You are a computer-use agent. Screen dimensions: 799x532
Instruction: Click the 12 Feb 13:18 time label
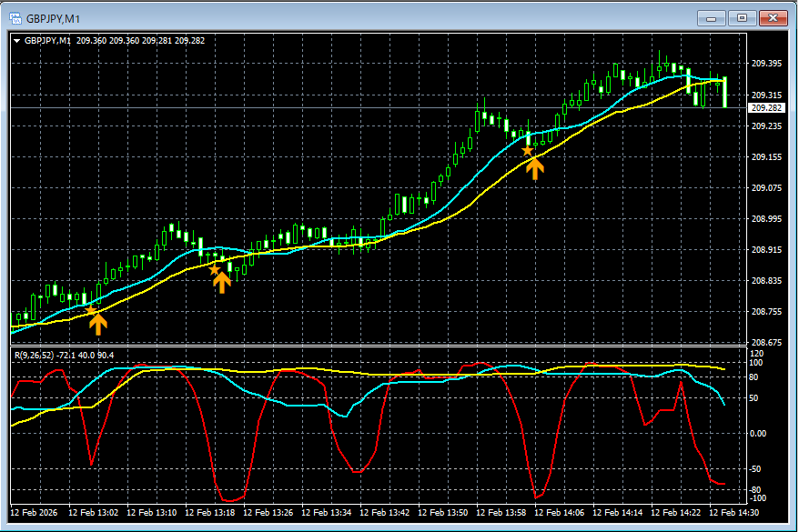point(209,513)
